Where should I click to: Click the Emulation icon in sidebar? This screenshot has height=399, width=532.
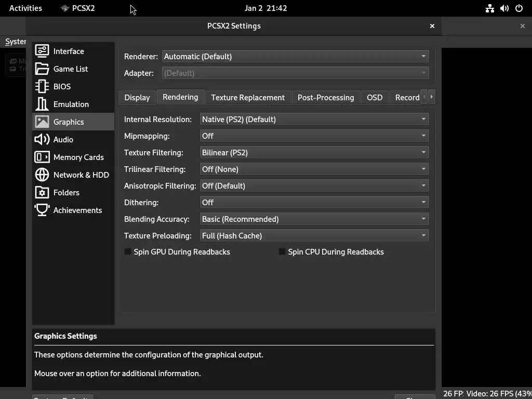coord(42,104)
